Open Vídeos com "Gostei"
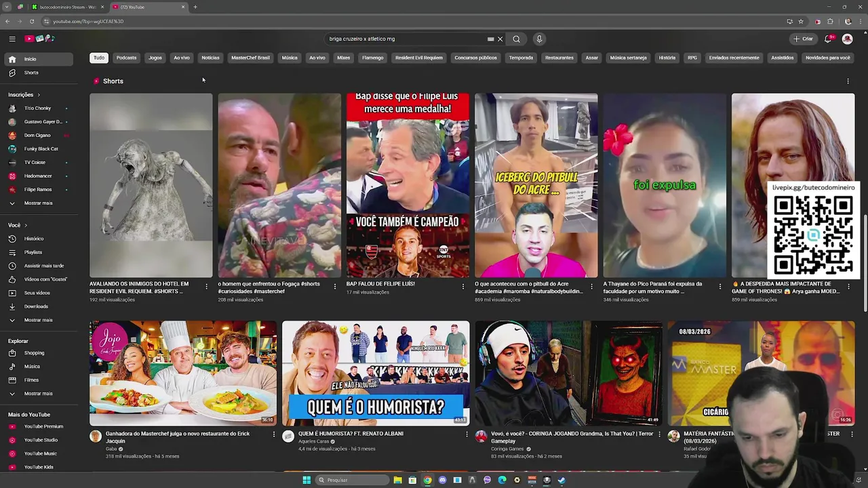Viewport: 868px width, 488px height. point(39,279)
